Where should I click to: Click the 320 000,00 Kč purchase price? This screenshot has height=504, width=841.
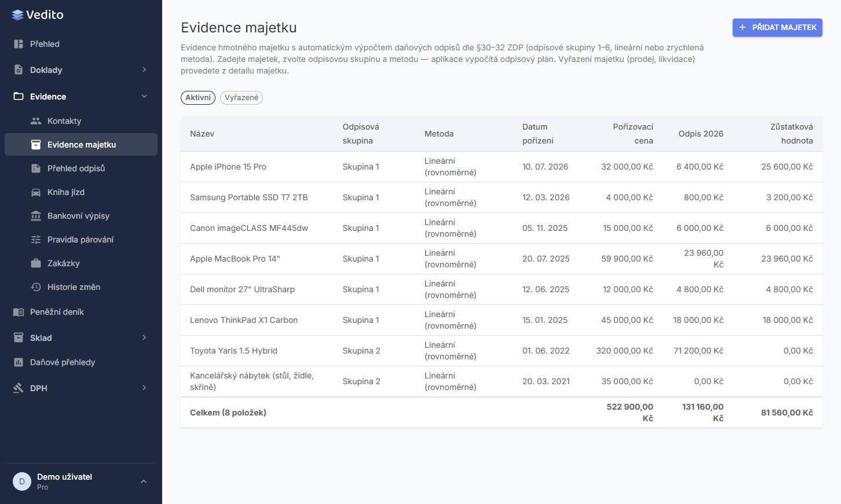[624, 351]
